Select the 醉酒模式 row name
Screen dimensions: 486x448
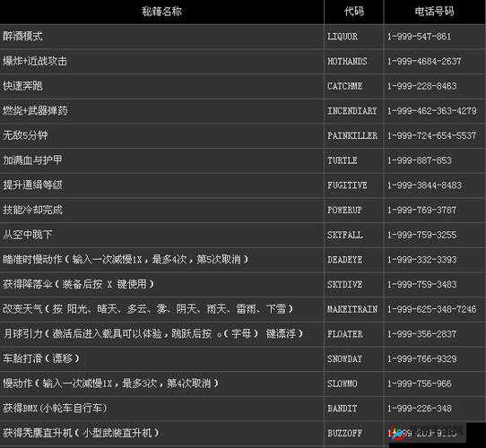pos(22,36)
